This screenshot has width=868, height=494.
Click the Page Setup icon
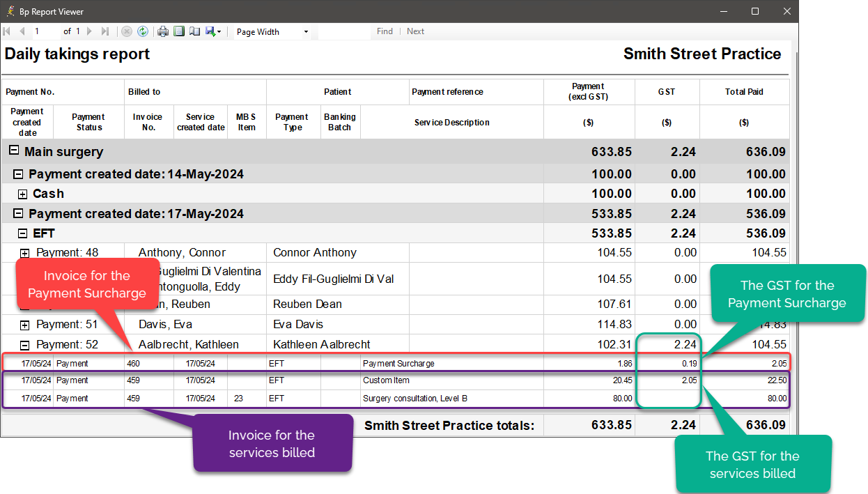(x=194, y=31)
